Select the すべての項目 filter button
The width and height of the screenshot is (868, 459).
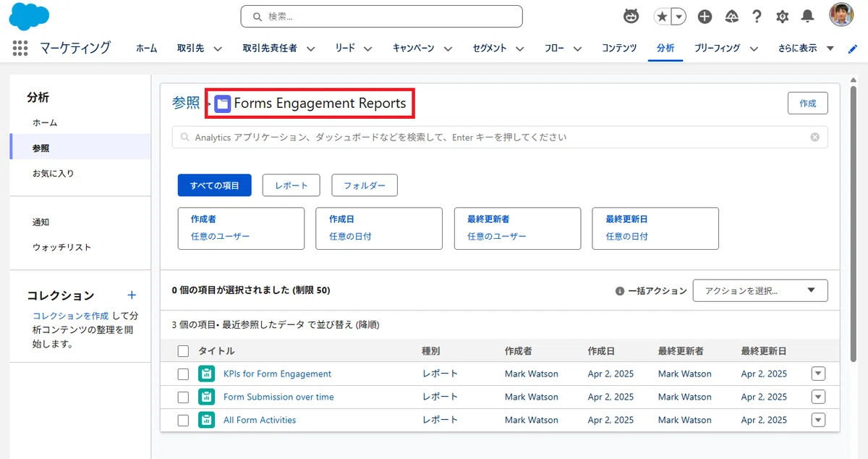tap(215, 185)
